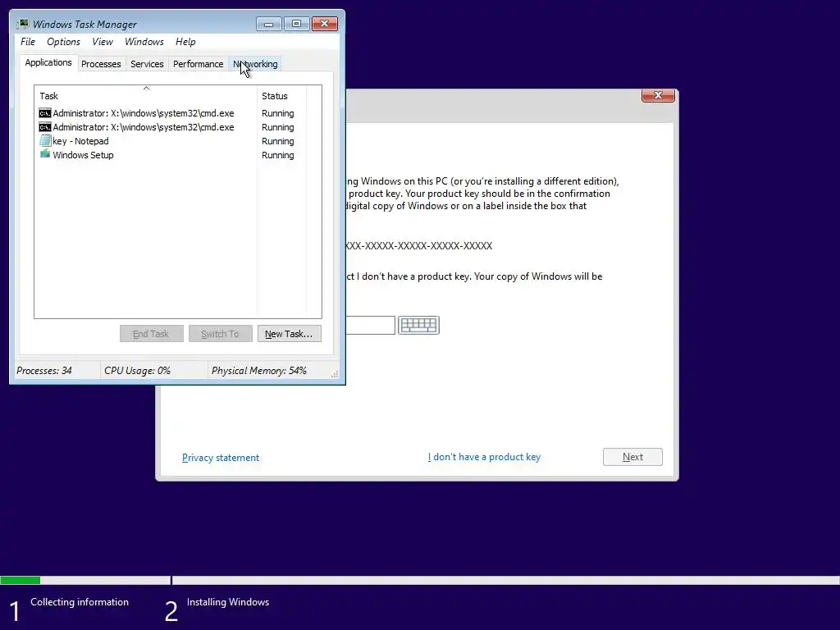840x630 pixels.
Task: Click the first cmd.exe task icon
Action: coord(45,113)
